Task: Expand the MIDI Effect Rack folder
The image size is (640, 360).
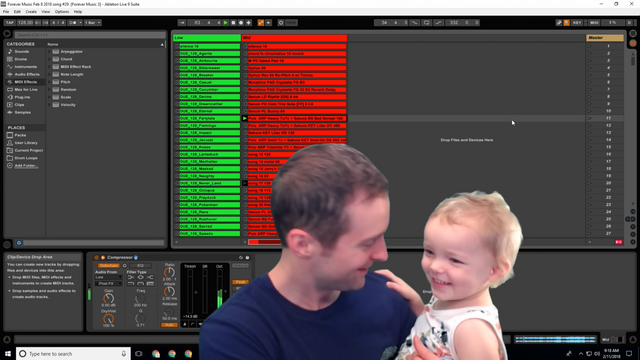Action: [x=49, y=67]
